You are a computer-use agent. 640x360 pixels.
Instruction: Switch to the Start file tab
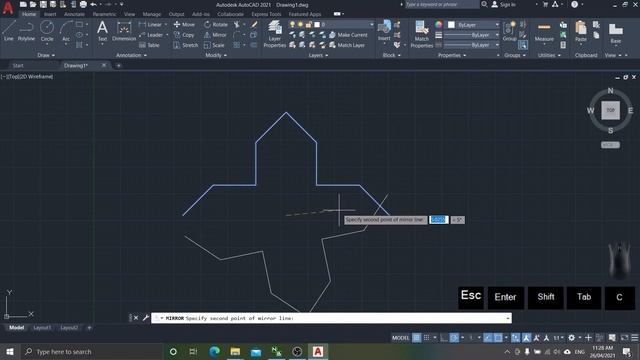coord(18,65)
